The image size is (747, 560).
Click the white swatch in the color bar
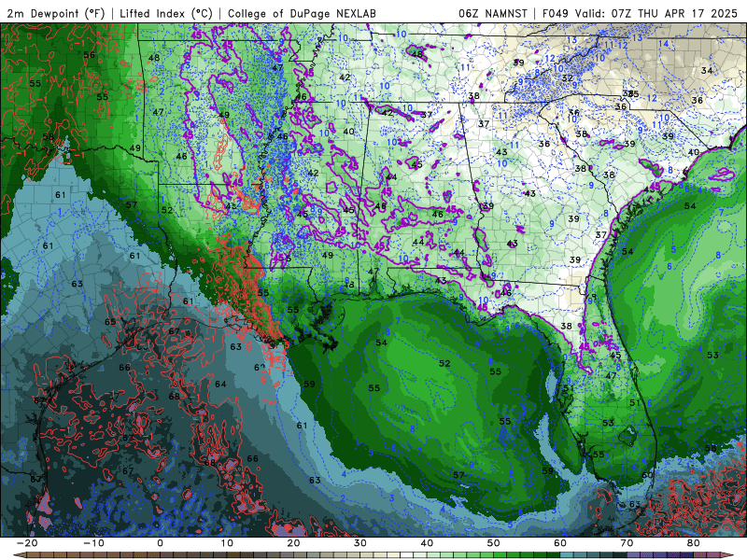[x=407, y=554]
